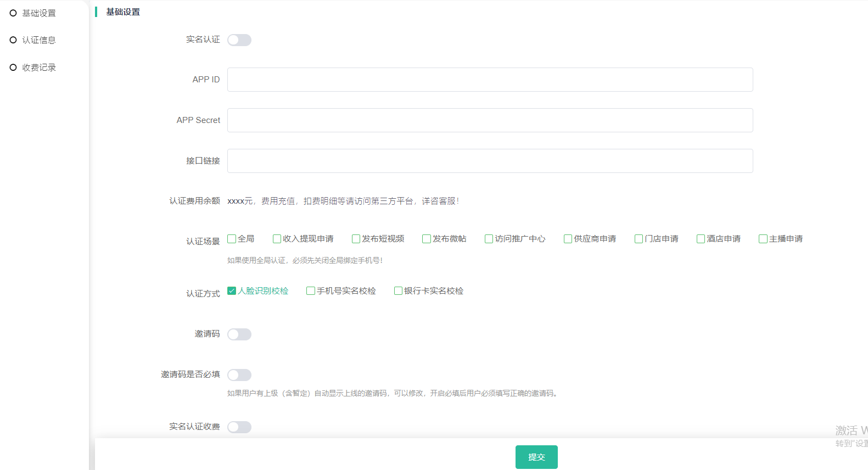Focus the APP Secret text field

490,120
